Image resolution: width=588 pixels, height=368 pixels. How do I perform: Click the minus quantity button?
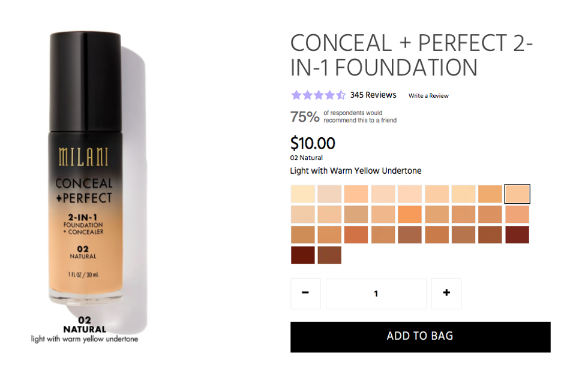305,293
